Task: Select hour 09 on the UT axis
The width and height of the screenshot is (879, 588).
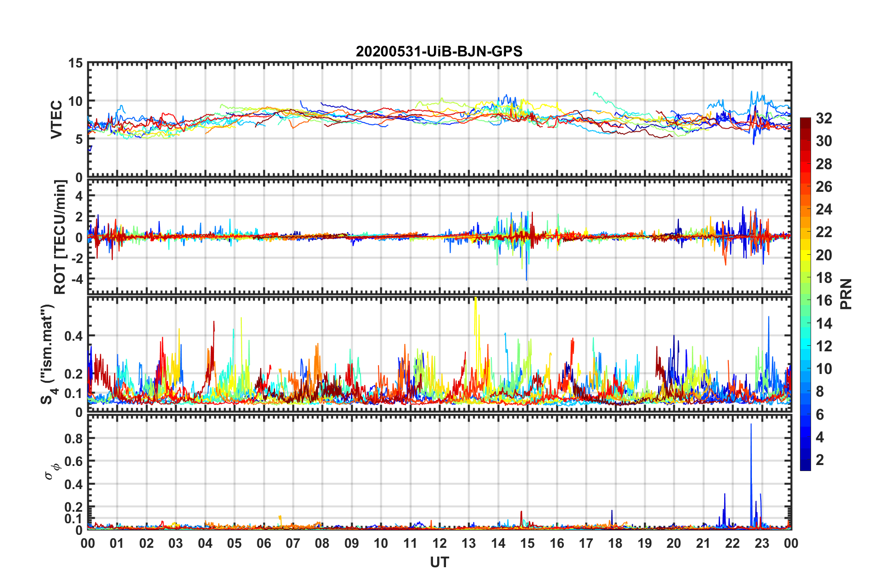Action: pyautogui.click(x=352, y=543)
